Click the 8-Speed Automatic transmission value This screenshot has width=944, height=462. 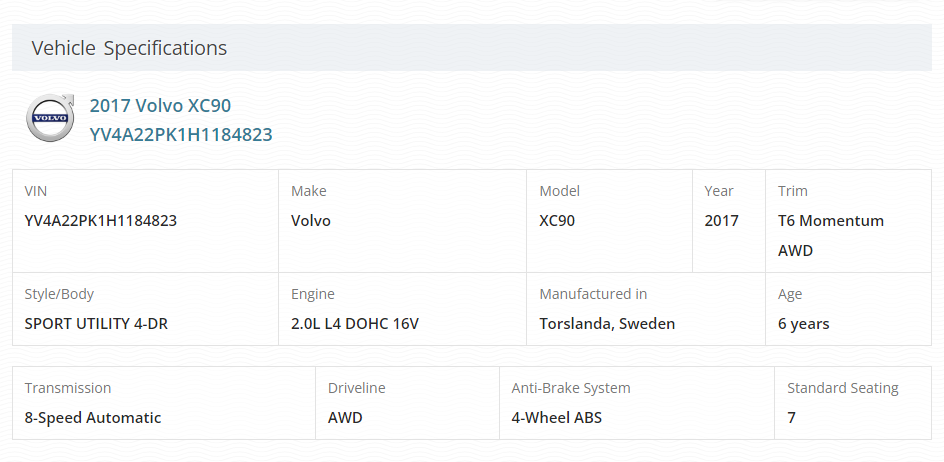pyautogui.click(x=93, y=417)
